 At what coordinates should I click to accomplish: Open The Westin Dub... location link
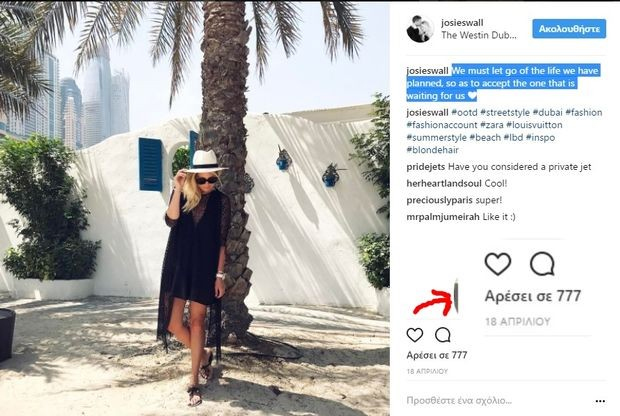[x=479, y=35]
